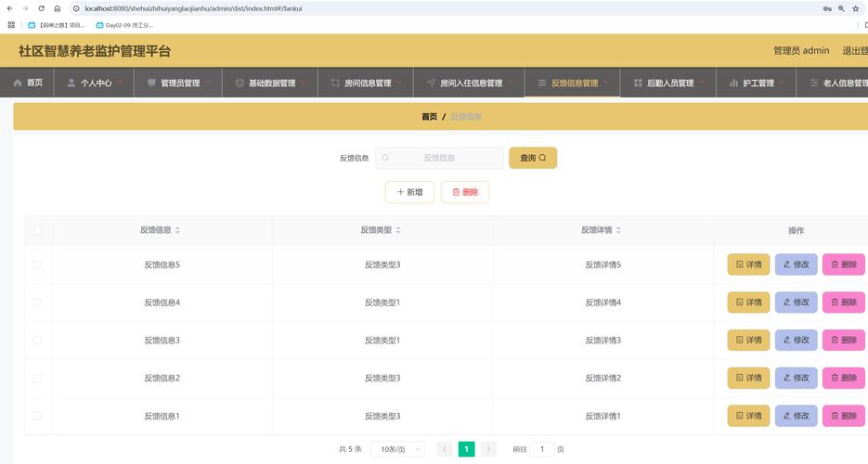The height and width of the screenshot is (464, 868).
Task: Open the 护工管理 menu
Action: [x=757, y=83]
